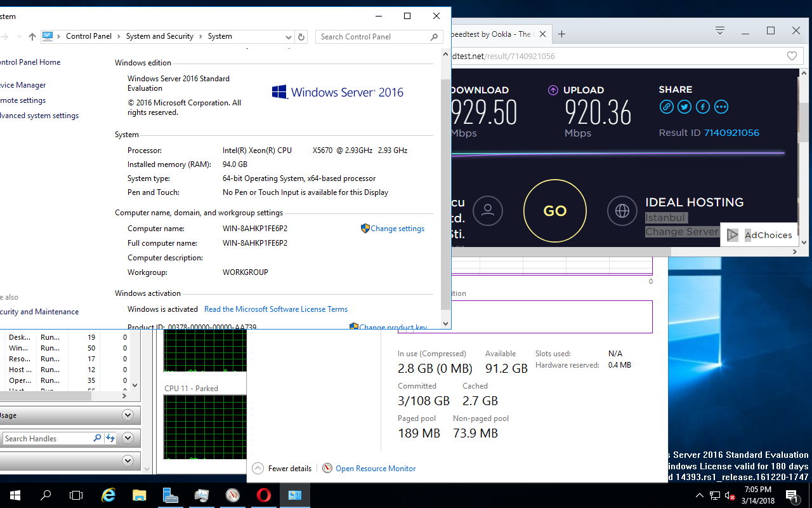Refresh the Control Panel address bar
The height and width of the screenshot is (508, 812).
301,37
